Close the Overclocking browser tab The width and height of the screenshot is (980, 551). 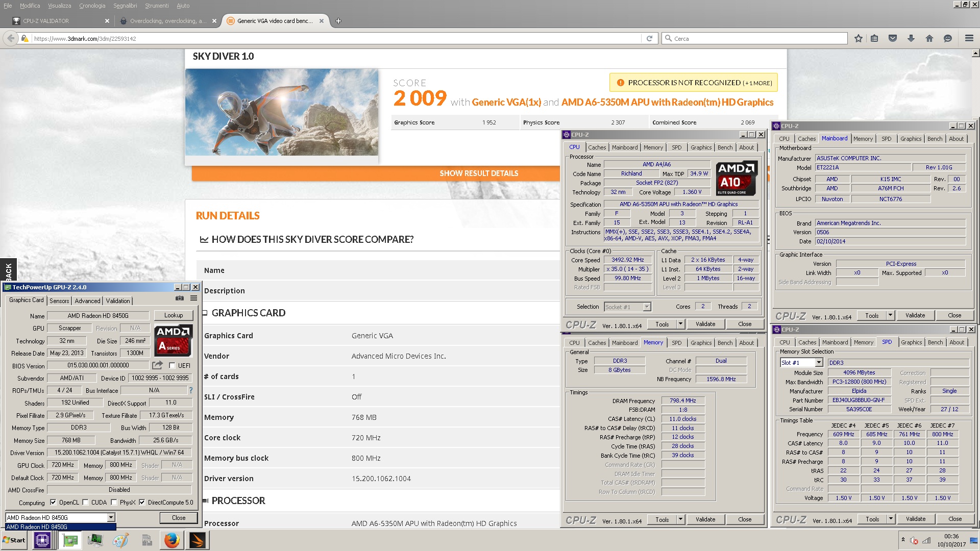tap(214, 21)
